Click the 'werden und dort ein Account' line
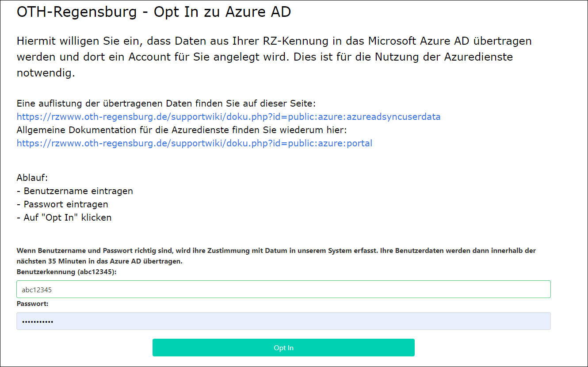The width and height of the screenshot is (588, 367). [x=265, y=57]
